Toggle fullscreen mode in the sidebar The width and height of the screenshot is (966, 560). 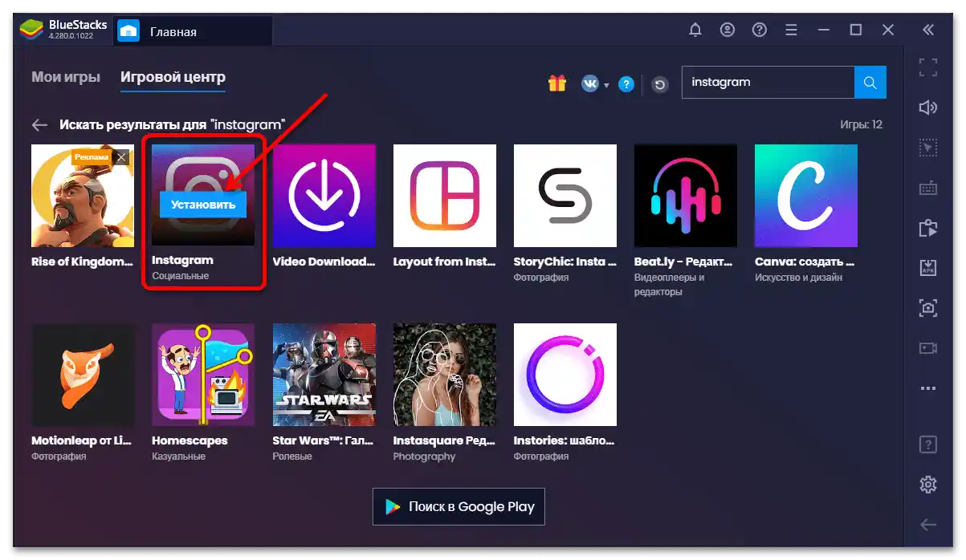pyautogui.click(x=928, y=67)
